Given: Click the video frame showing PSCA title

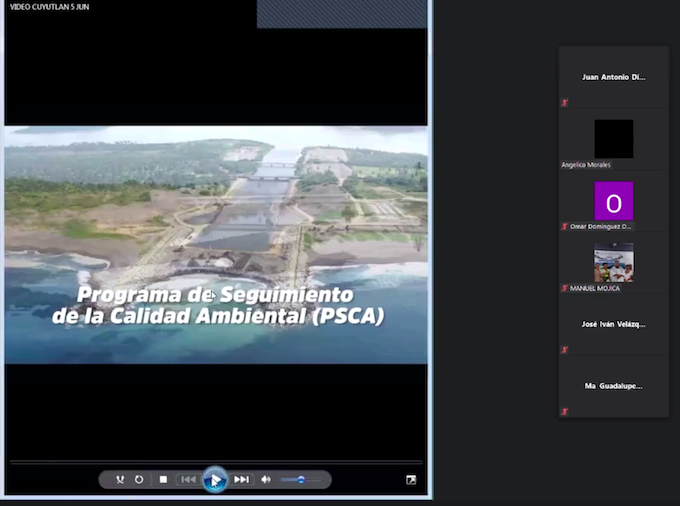Looking at the screenshot, I should tap(215, 245).
